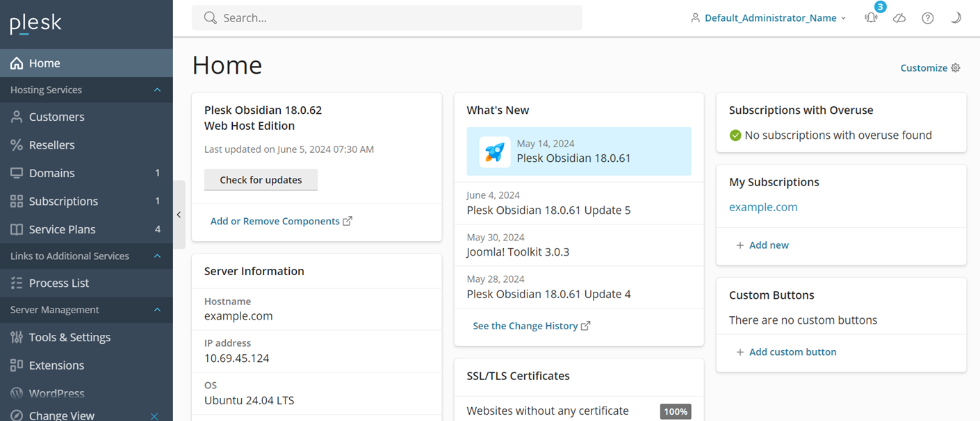Toggle dark mode with moon icon
The width and height of the screenshot is (980, 421).
click(x=956, y=18)
